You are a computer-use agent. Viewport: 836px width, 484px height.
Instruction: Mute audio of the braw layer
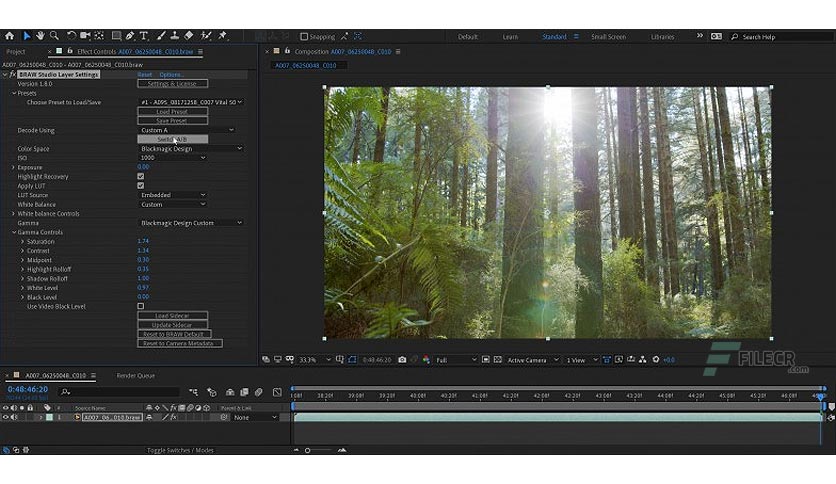pyautogui.click(x=14, y=417)
